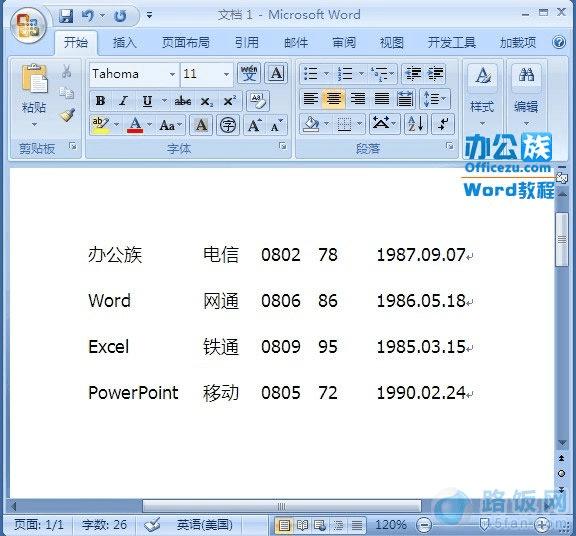Switch to the 插入 (Insert) tab
Screen dimensions: 576x536
coord(125,43)
